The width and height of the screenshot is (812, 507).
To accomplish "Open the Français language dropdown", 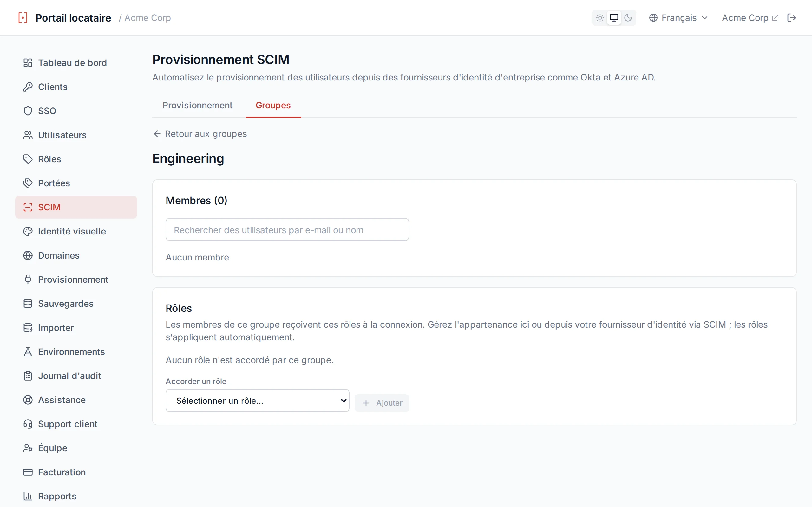I will coord(678,18).
